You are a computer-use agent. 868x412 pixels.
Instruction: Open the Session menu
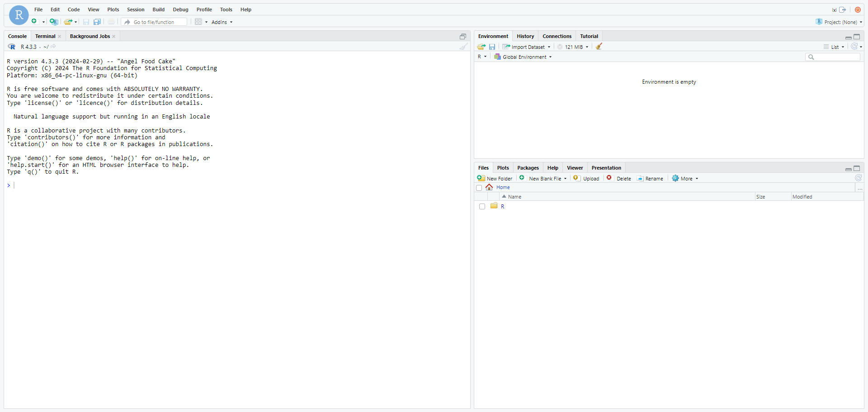coord(135,9)
